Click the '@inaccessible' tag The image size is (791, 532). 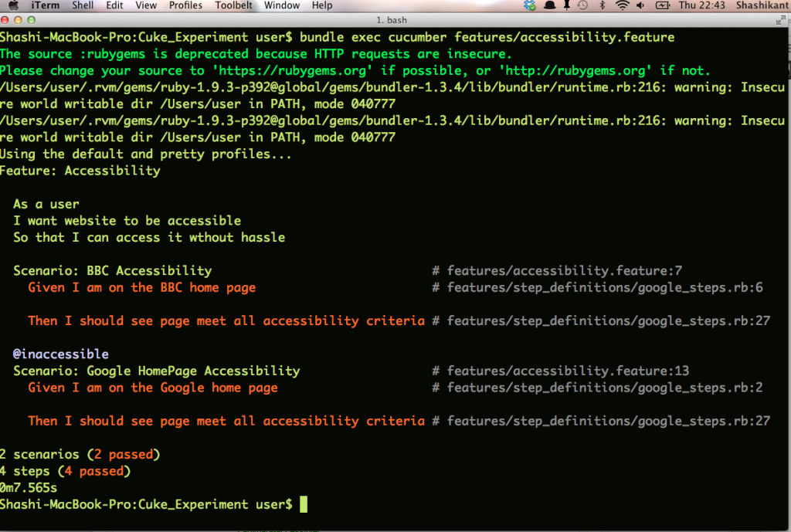point(60,354)
